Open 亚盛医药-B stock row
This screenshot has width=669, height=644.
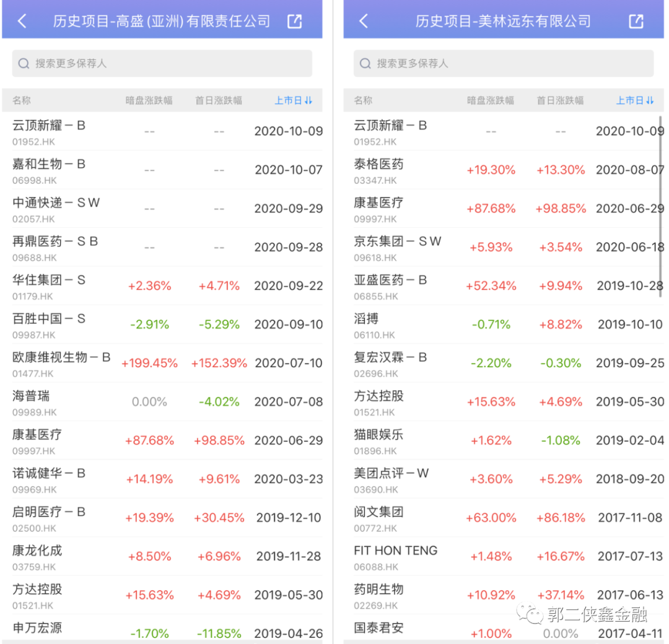504,285
